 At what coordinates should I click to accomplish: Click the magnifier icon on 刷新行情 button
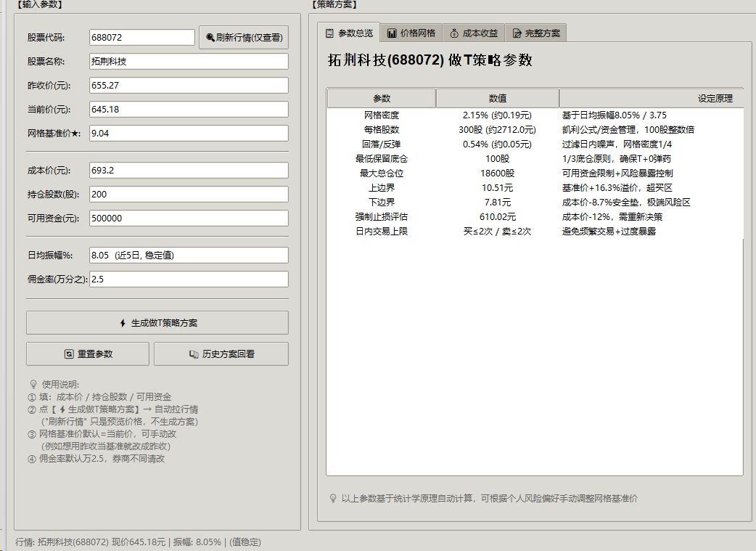pyautogui.click(x=210, y=38)
